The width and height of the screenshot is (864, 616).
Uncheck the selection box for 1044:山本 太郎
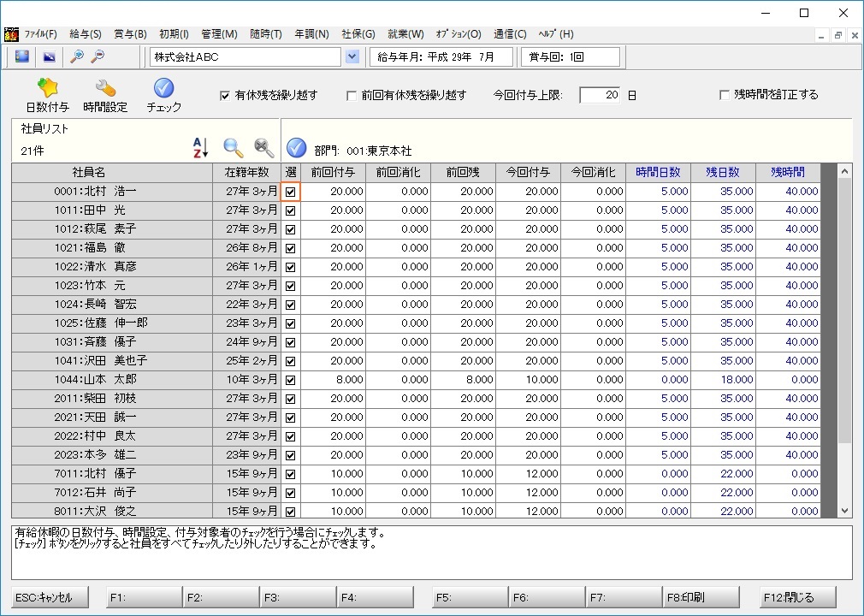pyautogui.click(x=290, y=380)
